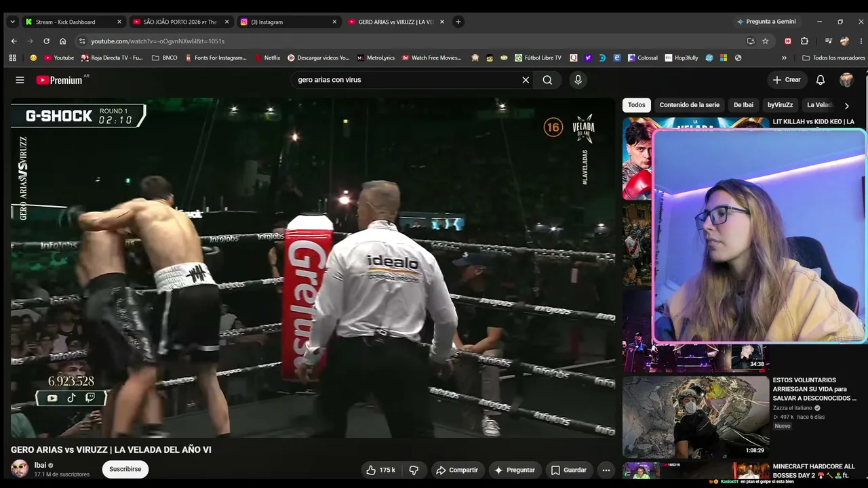Image resolution: width=868 pixels, height=488 pixels.
Task: Close the Stream - Kick Dashboard tab
Action: click(x=119, y=22)
